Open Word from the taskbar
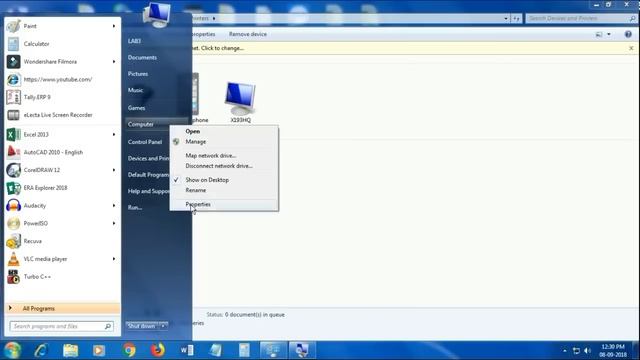This screenshot has height=360, width=640. click(187, 350)
